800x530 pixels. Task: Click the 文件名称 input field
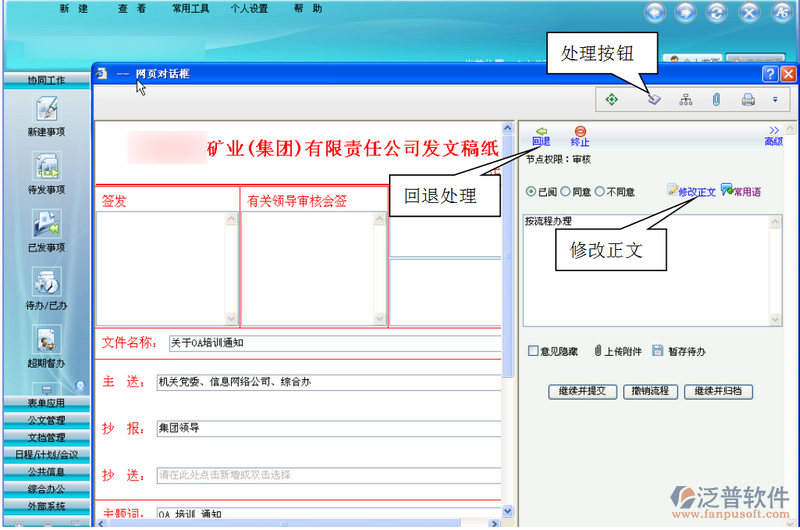coord(330,342)
